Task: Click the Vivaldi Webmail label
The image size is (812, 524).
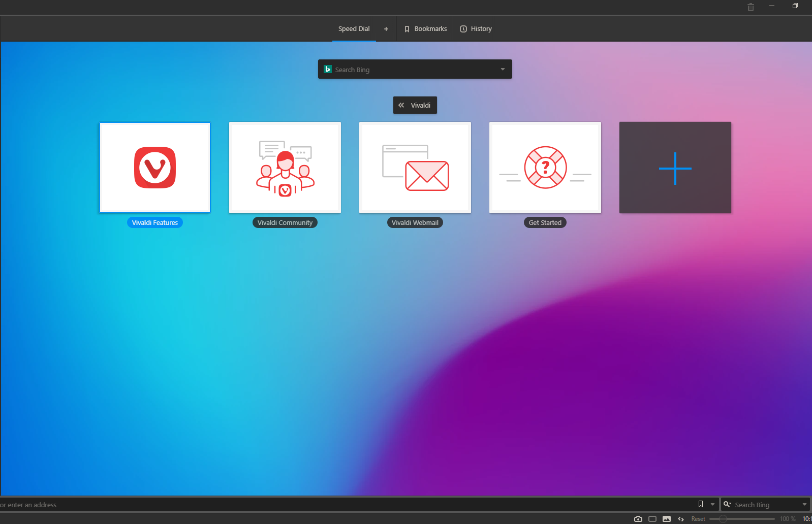Action: 415,222
